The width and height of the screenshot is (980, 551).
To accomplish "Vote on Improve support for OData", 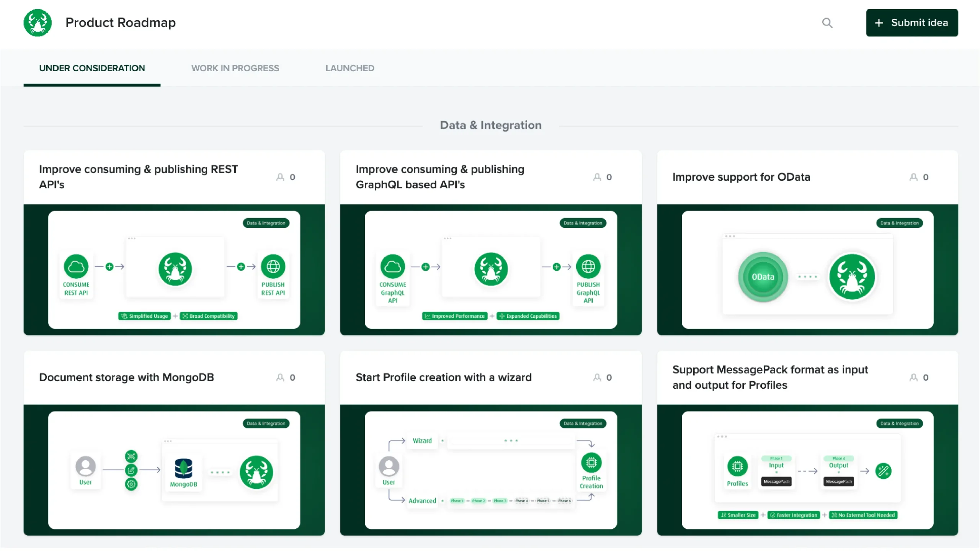I will (x=913, y=177).
